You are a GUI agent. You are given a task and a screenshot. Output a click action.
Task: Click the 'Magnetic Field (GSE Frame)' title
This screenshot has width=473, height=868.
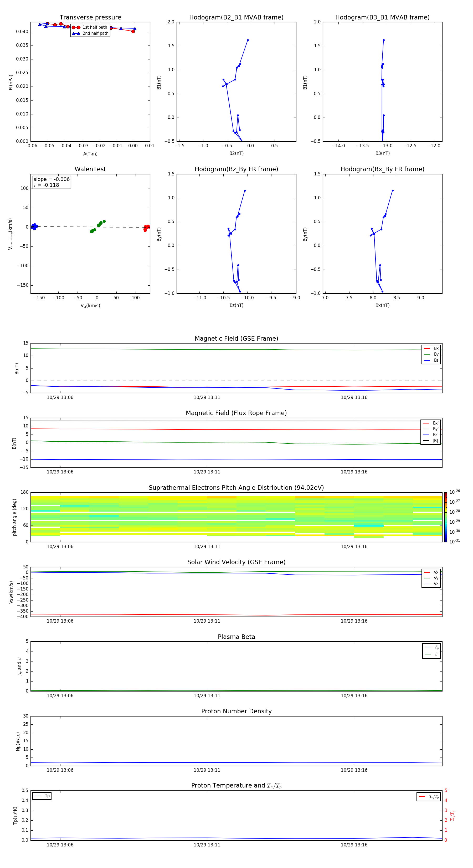coord(236,339)
